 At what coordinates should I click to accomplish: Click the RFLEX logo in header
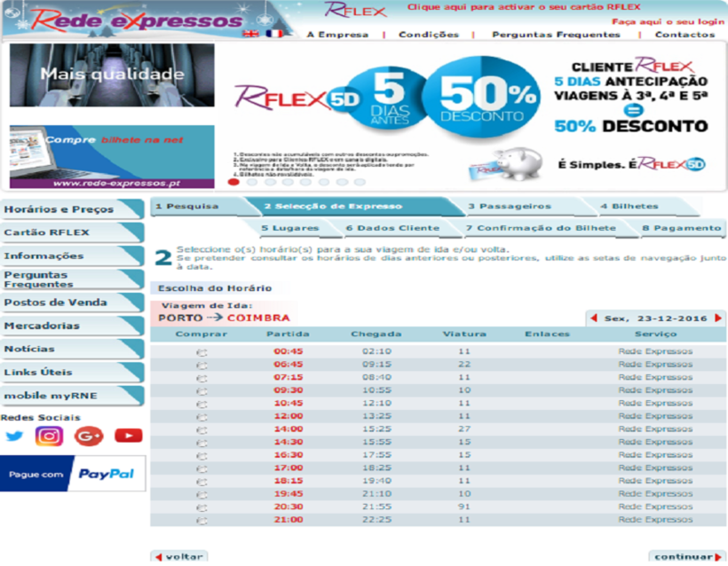coord(355,11)
